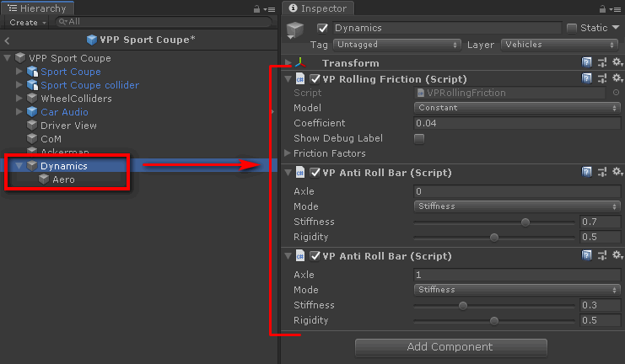The width and height of the screenshot is (625, 364).
Task: Toggle second VP Anti Roll Bar enabled checkbox
Action: [315, 255]
